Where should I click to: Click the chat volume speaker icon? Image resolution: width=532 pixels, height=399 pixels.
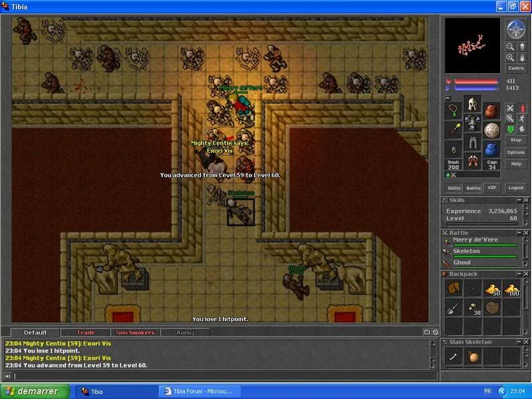click(7, 376)
